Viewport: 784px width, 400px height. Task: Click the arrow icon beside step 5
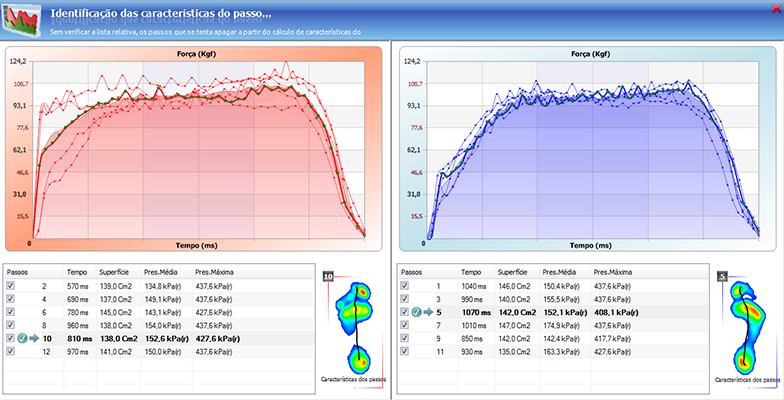pyautogui.click(x=427, y=311)
